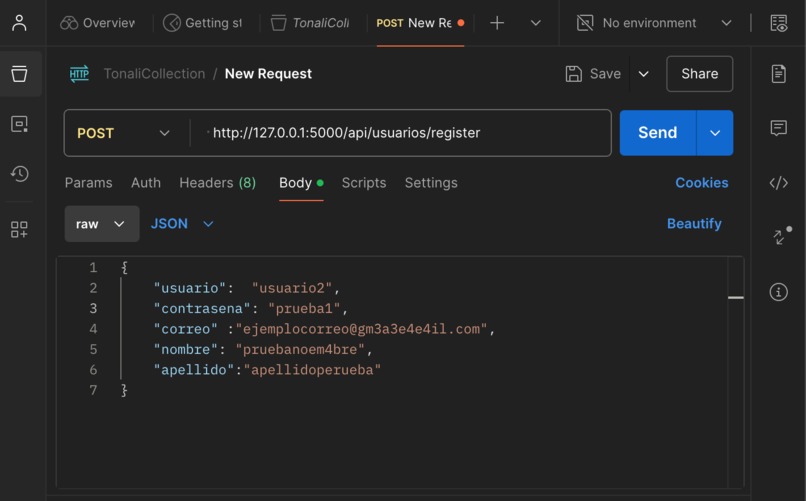Click the "usuario" key on line 2
This screenshot has height=501, width=806.
click(x=190, y=288)
